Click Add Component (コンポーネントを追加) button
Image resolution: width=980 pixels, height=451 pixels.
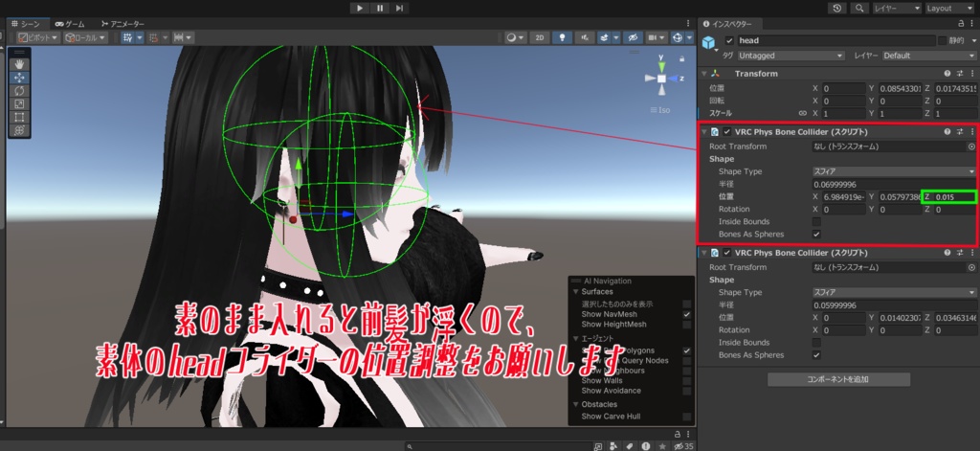click(838, 379)
